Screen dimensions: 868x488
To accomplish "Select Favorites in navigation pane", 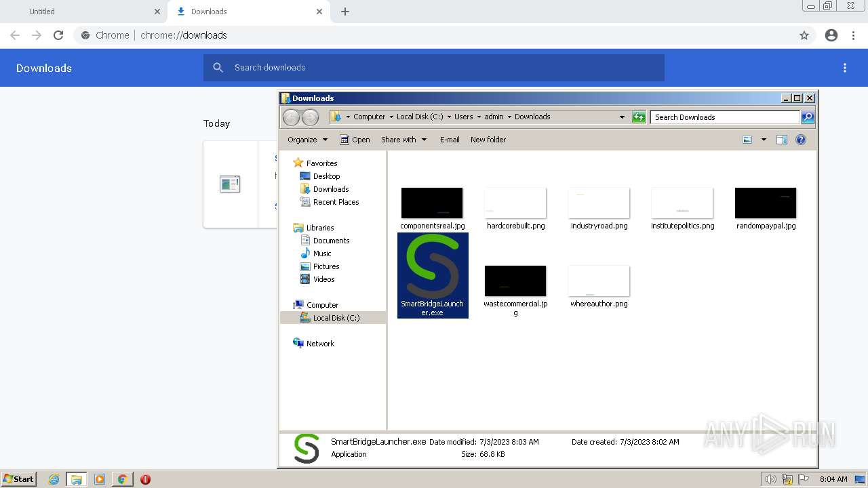I will 321,163.
